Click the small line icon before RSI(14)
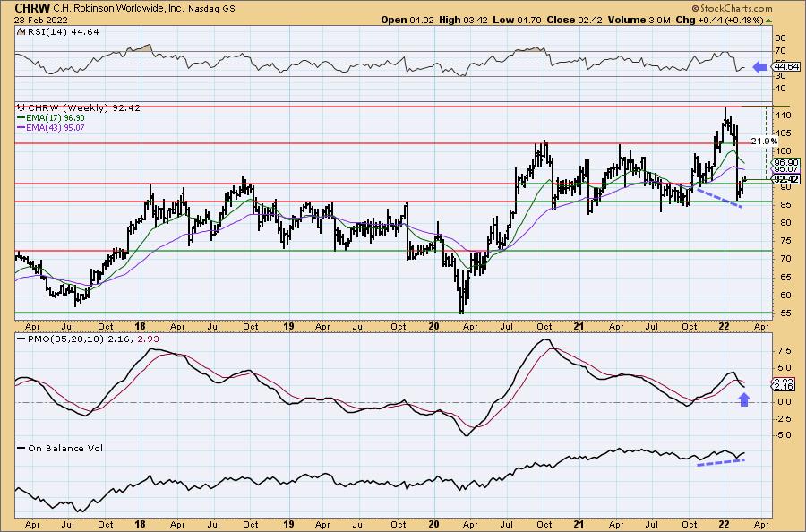This screenshot has width=806, height=532. 21,31
